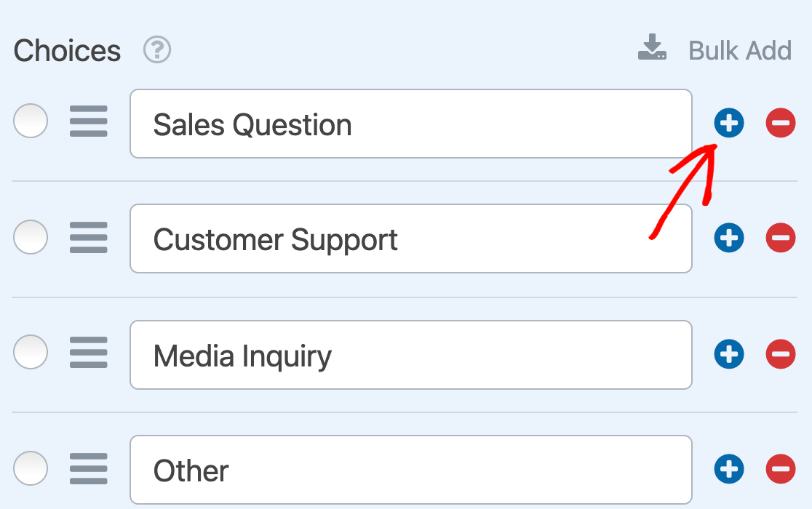The width and height of the screenshot is (812, 509).
Task: Select Sales Question as default radio
Action: [31, 121]
